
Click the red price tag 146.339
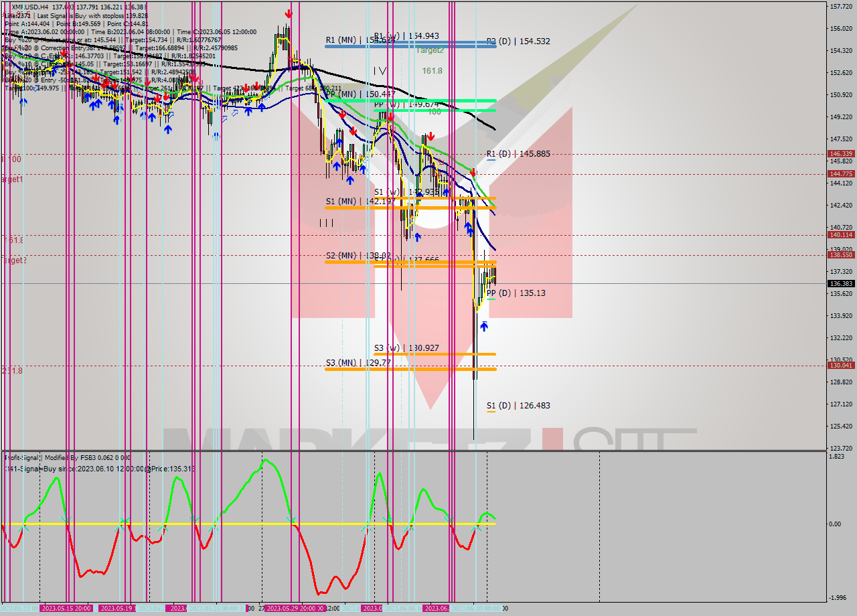[842, 153]
